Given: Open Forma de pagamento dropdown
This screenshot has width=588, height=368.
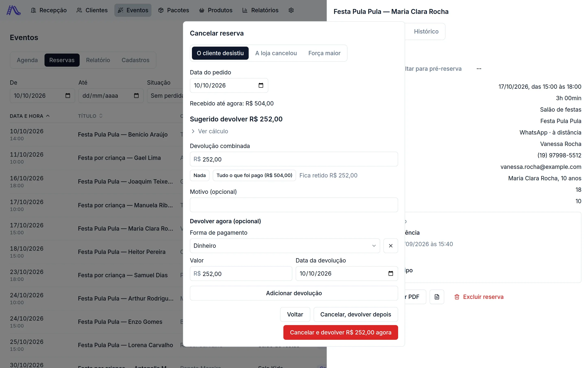Looking at the screenshot, I should [x=285, y=246].
